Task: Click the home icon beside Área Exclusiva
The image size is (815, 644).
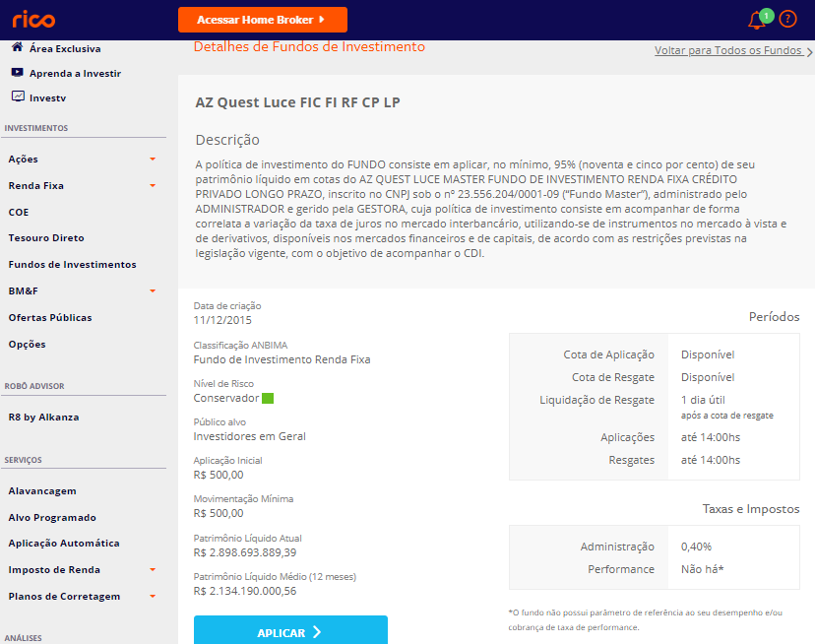Action: [17, 47]
